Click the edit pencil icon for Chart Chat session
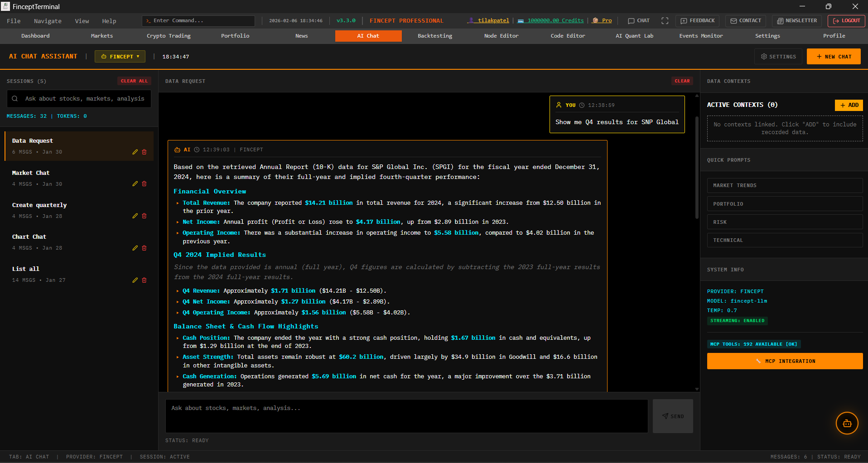 tap(135, 248)
